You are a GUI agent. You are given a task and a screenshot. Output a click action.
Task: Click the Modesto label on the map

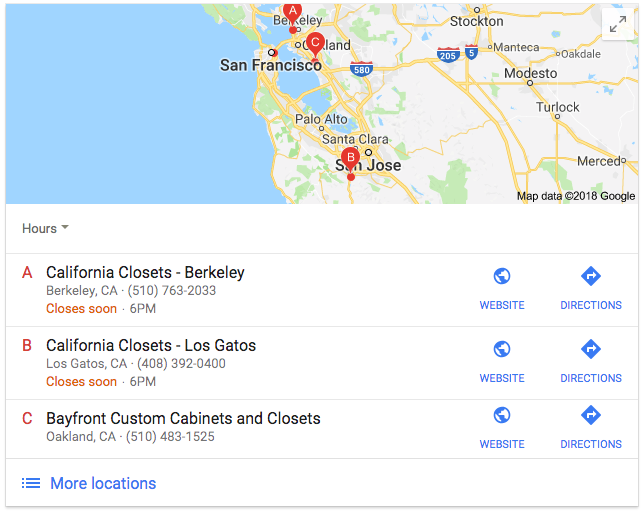point(530,73)
